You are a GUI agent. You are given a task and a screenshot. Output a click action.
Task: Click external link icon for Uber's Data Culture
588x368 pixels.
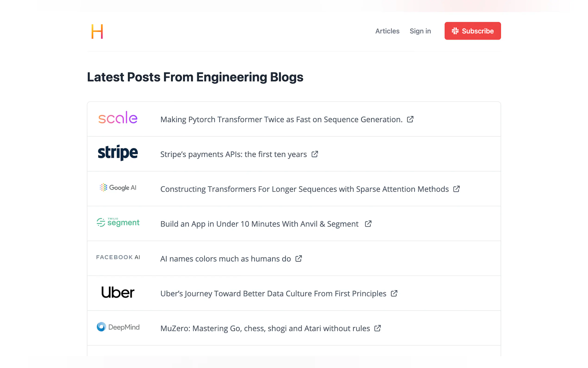point(394,293)
